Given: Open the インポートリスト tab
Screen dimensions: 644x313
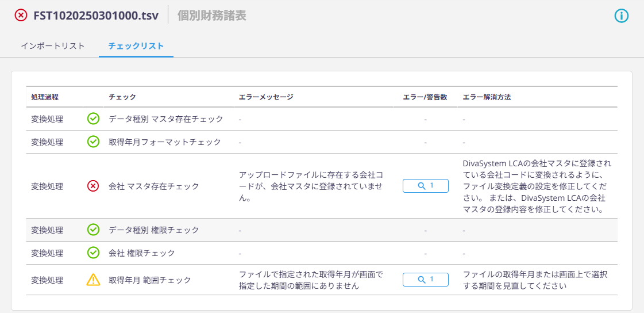Looking at the screenshot, I should click(x=53, y=45).
